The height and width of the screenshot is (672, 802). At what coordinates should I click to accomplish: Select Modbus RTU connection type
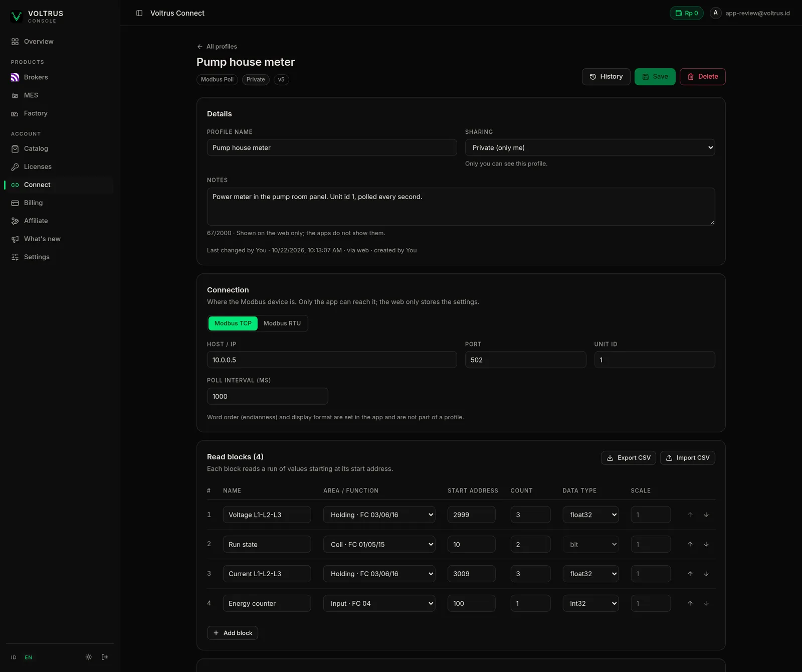click(282, 323)
